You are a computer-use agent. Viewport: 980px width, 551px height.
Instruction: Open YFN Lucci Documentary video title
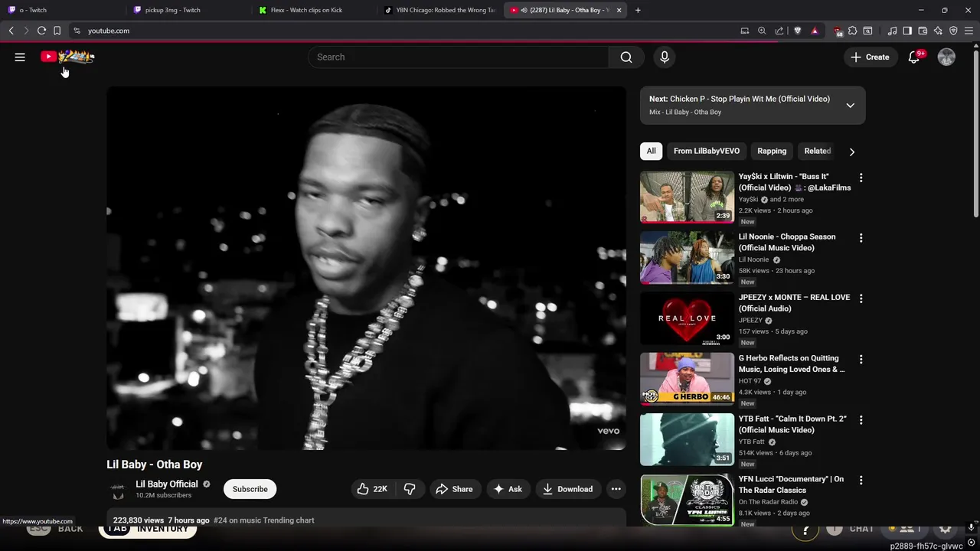[791, 484]
